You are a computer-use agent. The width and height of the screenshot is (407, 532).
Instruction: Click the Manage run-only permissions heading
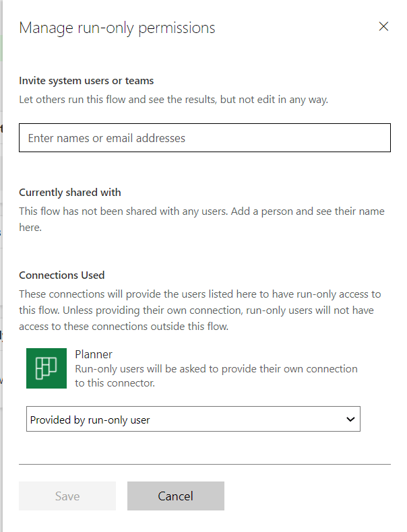(117, 28)
